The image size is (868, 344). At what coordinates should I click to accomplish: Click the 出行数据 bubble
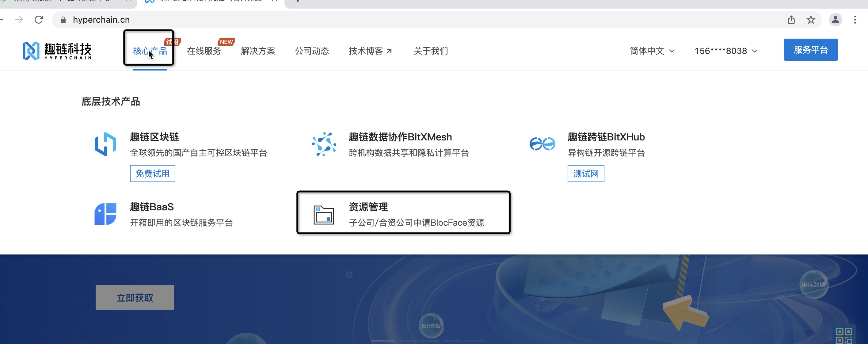431,326
